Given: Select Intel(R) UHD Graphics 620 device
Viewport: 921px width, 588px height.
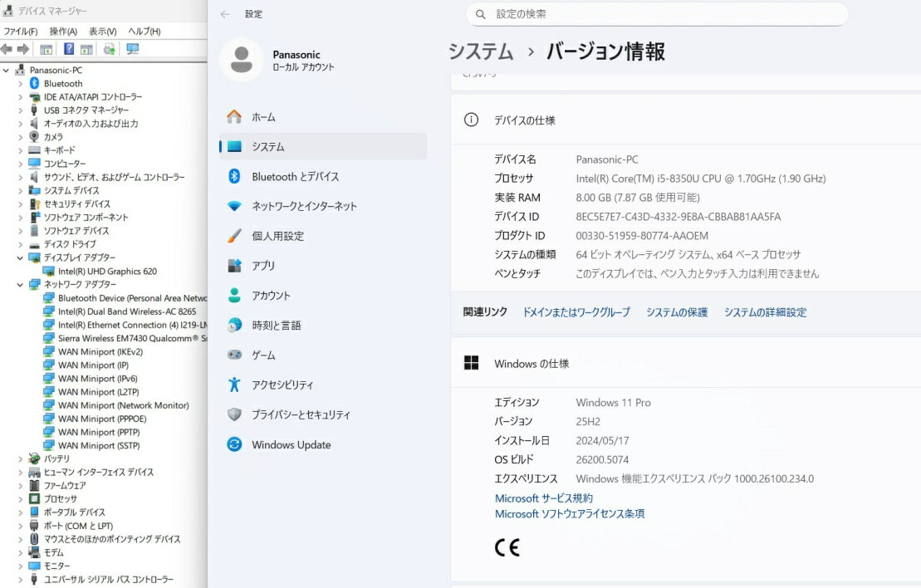Looking at the screenshot, I should point(107,271).
